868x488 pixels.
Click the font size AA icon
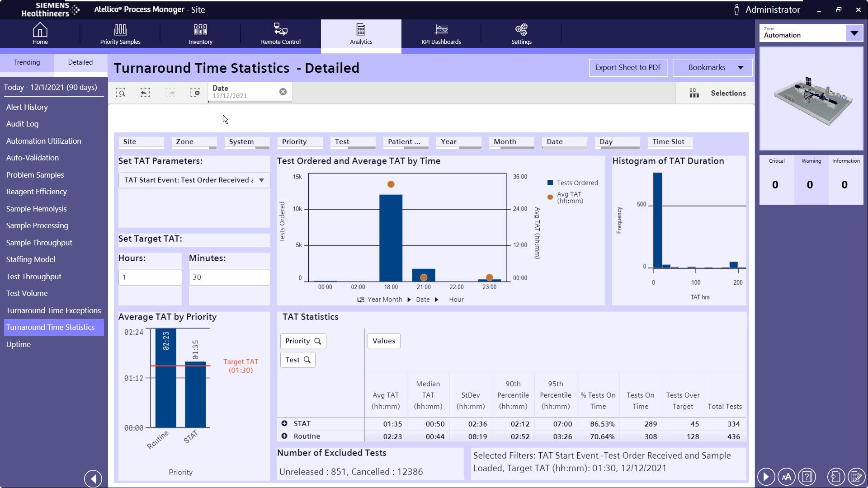coord(787,477)
